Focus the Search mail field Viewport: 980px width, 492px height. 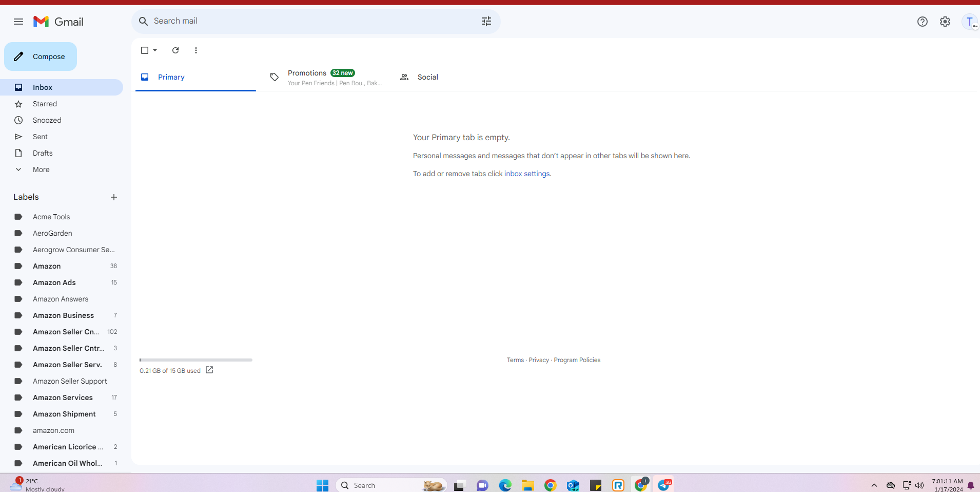pyautogui.click(x=316, y=21)
